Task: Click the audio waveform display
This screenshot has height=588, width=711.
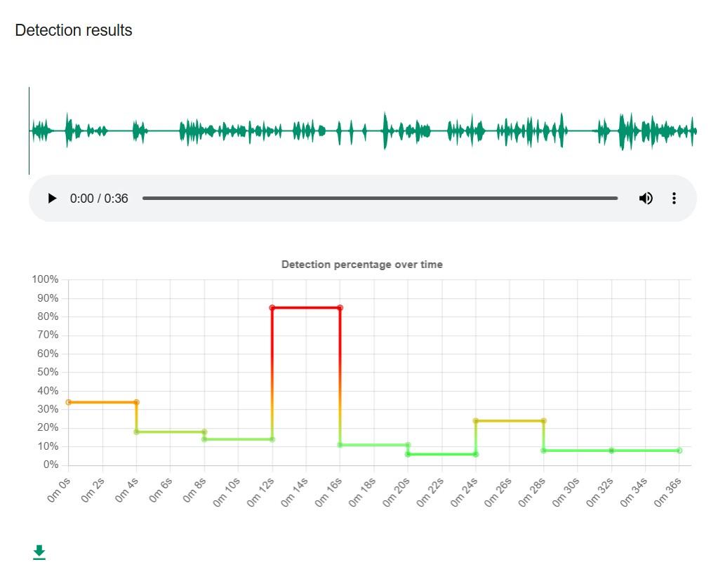Action: [x=363, y=131]
